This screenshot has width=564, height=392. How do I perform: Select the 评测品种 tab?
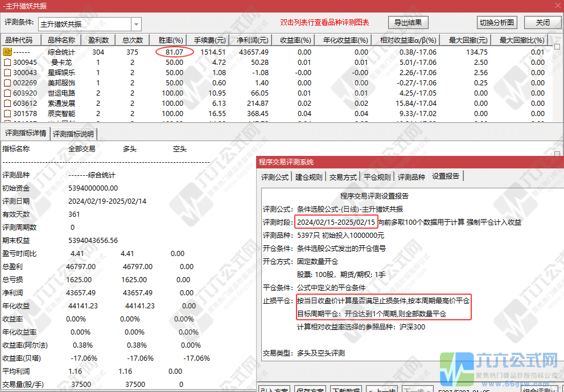(411, 177)
